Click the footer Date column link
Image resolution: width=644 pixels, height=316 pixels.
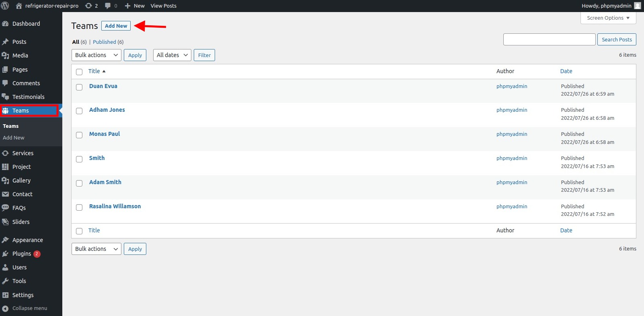pos(566,230)
